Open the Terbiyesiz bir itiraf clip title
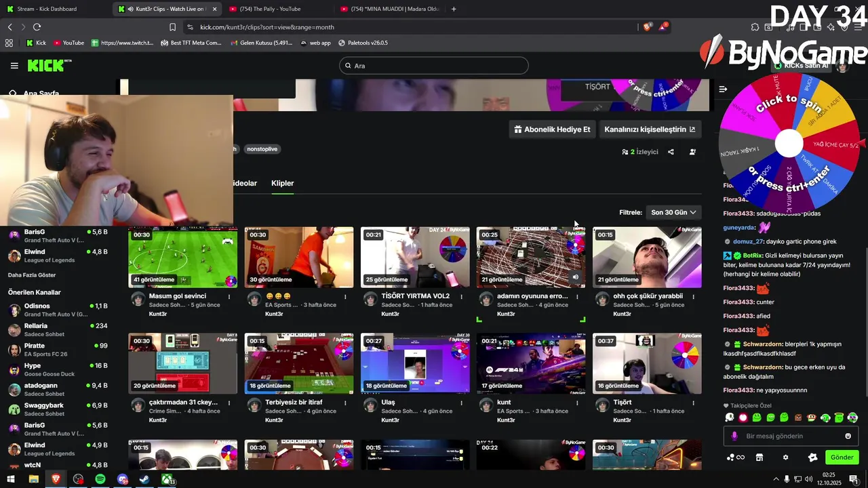This screenshot has height=488, width=868. [294, 402]
